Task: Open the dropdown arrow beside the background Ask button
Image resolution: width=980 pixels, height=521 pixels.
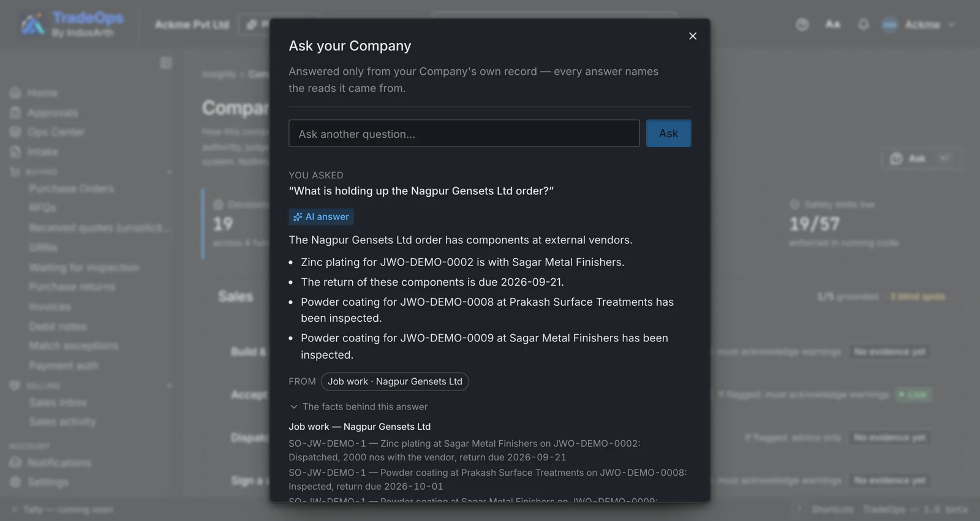Action: [x=945, y=159]
